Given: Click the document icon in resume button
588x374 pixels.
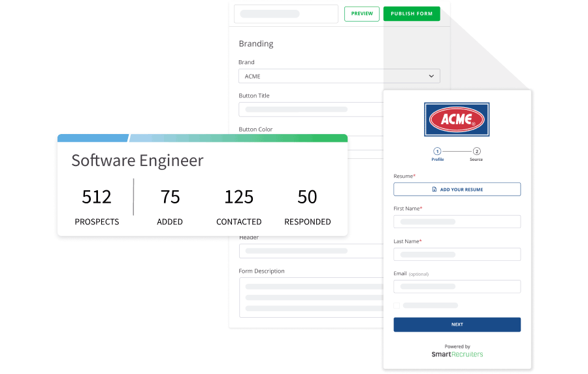Looking at the screenshot, I should [x=434, y=190].
